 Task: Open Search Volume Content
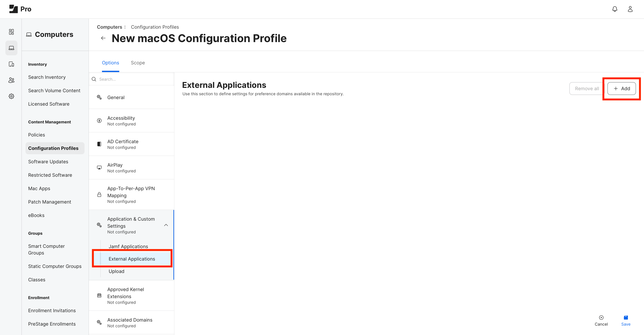54,91
